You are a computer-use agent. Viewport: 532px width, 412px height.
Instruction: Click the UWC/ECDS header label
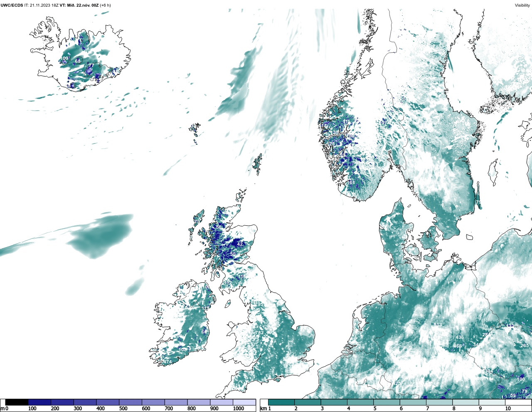click(12, 5)
